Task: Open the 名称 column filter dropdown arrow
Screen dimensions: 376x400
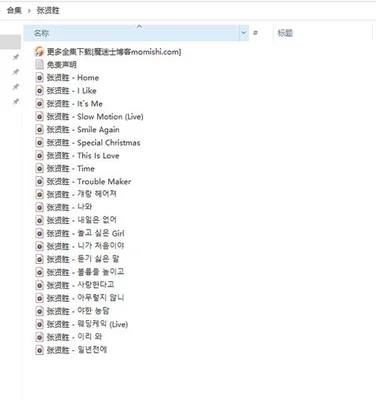Action: click(x=244, y=33)
